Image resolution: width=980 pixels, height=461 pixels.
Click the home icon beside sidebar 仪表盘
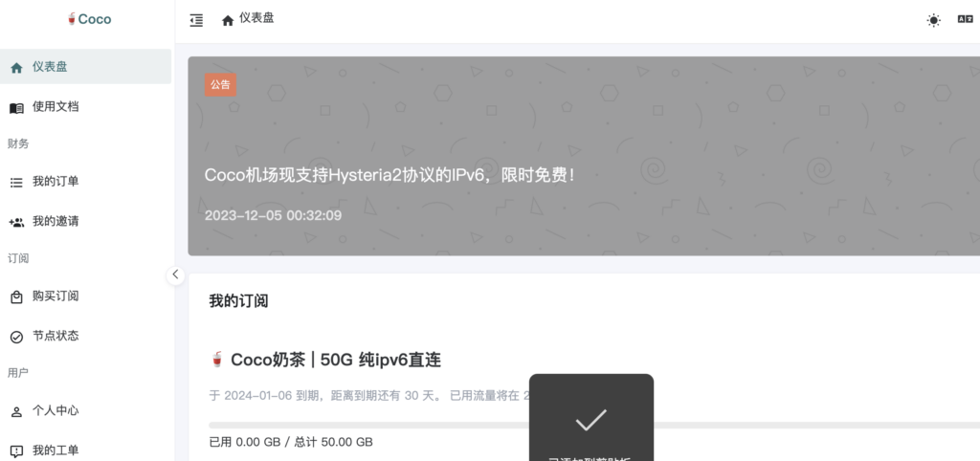tap(17, 68)
